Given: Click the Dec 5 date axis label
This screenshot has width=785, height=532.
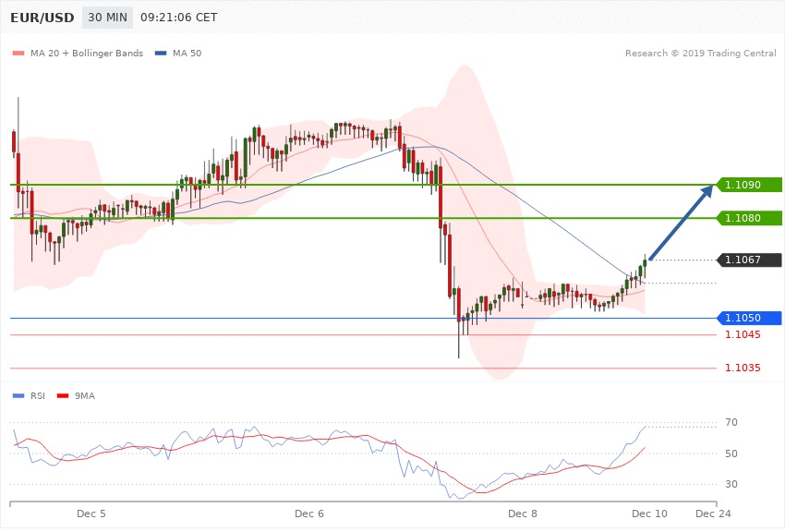Looking at the screenshot, I should [91, 513].
